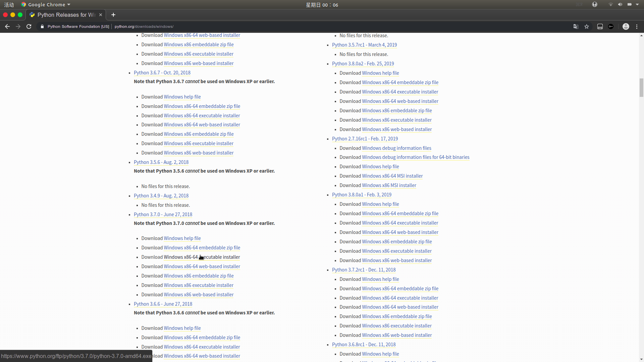Open Python 3.5.6 - Aug. 2, 2018 release

161,162
